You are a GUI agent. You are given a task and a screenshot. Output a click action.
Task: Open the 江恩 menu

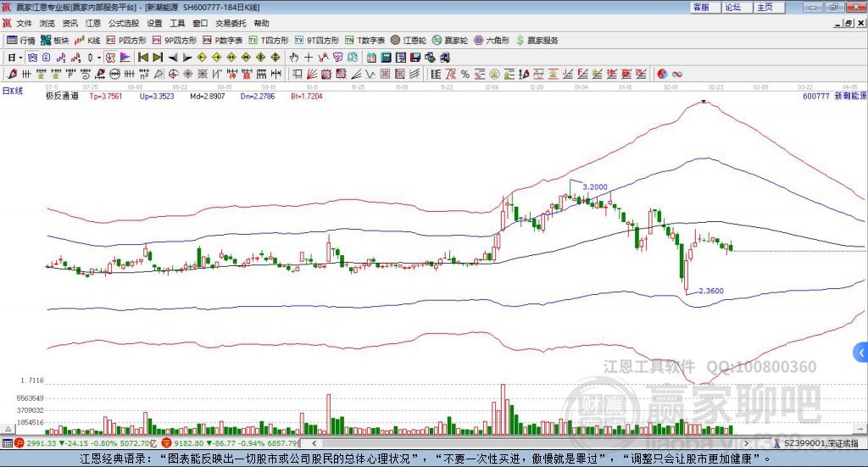tap(93, 23)
